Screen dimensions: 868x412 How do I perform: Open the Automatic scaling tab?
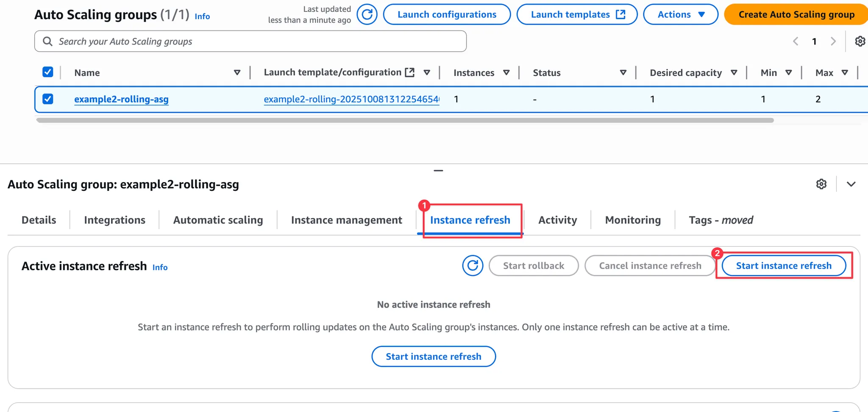[x=218, y=220]
